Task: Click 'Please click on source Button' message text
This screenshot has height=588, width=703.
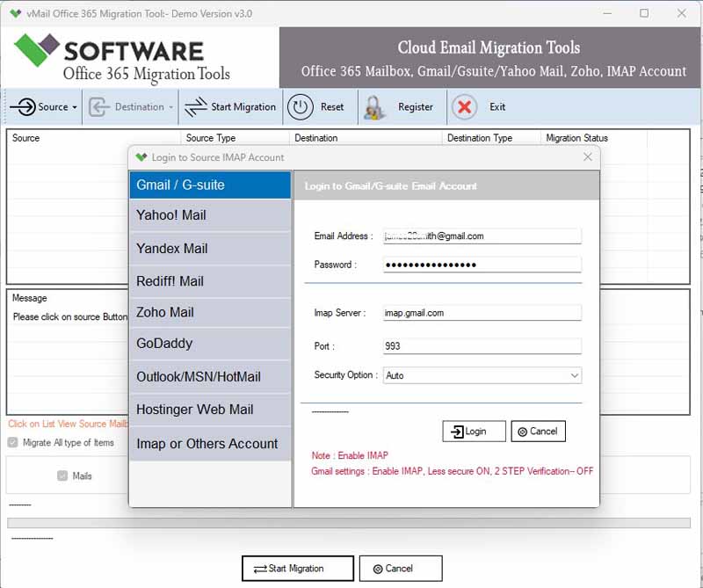Action: [x=70, y=316]
